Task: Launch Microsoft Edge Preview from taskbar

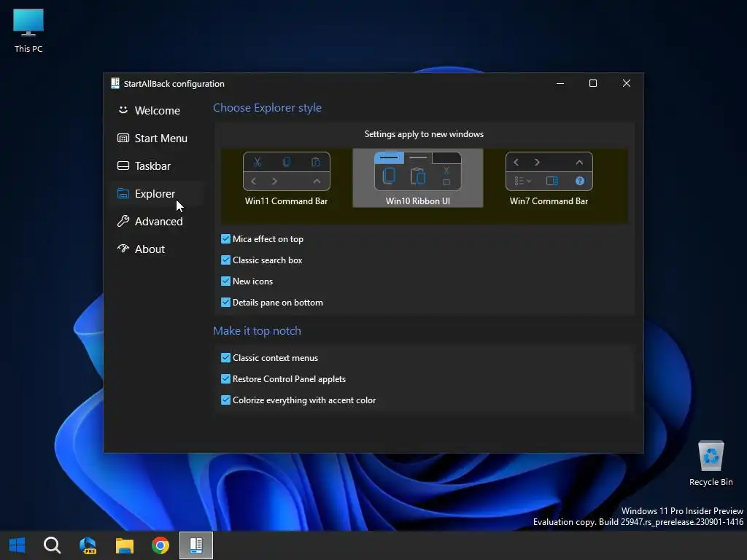Action: click(88, 545)
